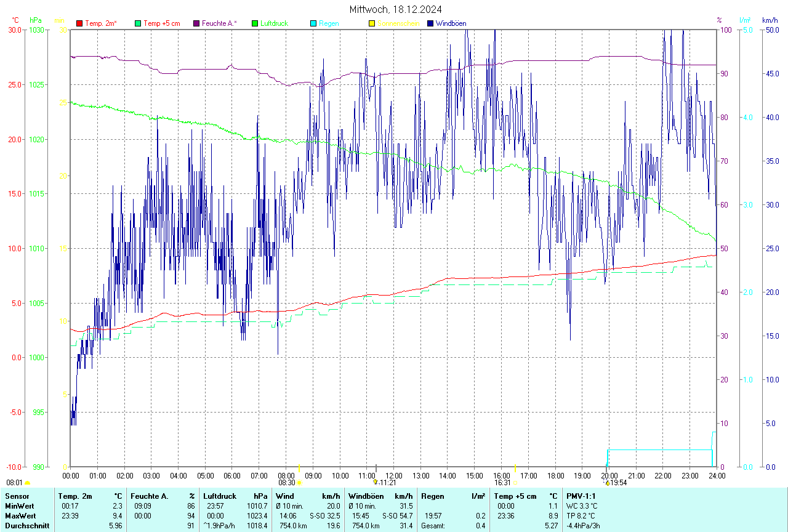788x532 pixels.
Task: Click the dark blue Windböen legend swatch
Action: click(x=430, y=23)
